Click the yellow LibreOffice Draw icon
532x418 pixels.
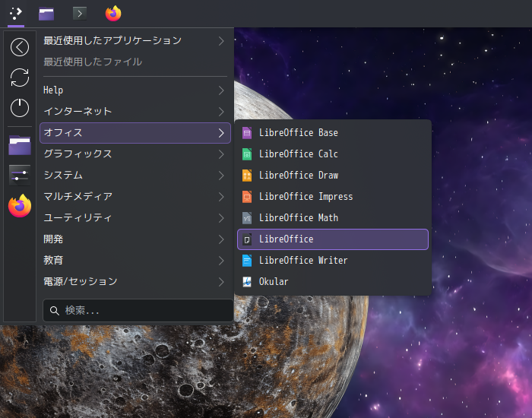click(247, 176)
